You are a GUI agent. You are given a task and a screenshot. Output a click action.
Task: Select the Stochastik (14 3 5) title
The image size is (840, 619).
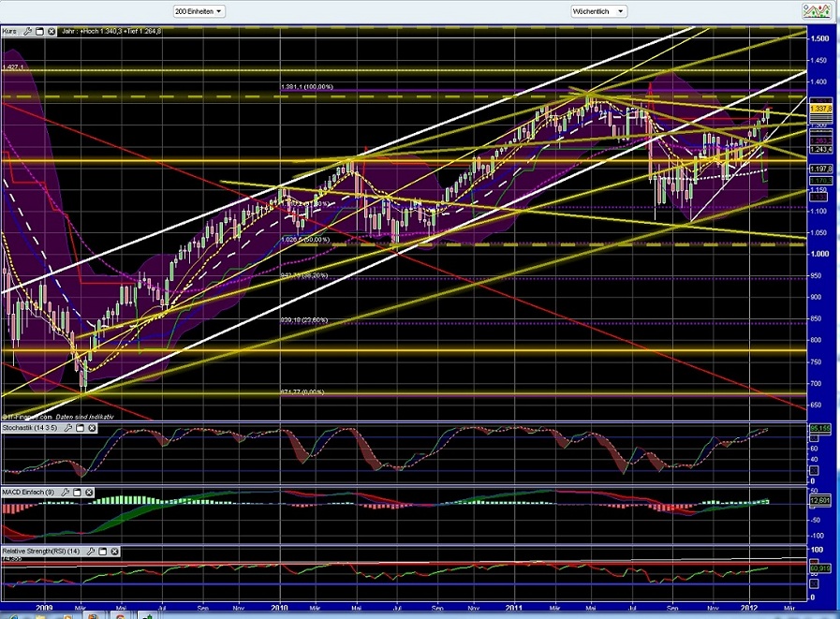30,428
